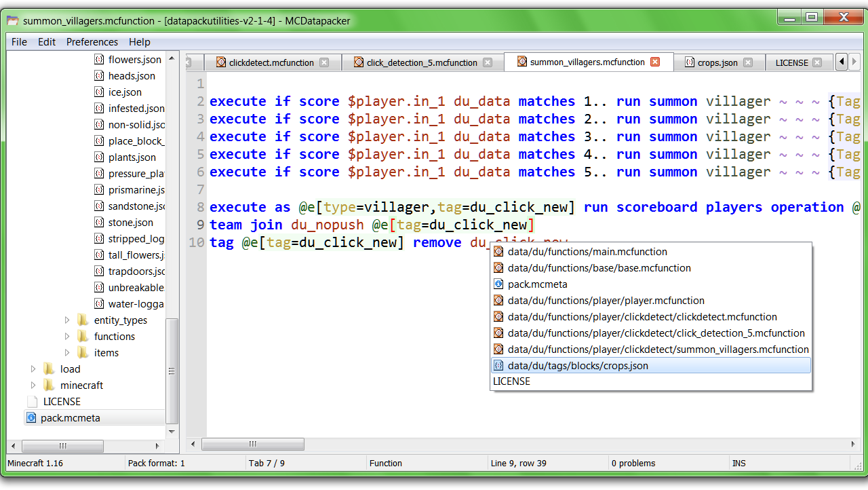The image size is (868, 490).
Task: Toggle insert mode via the INS indicator
Action: (738, 463)
